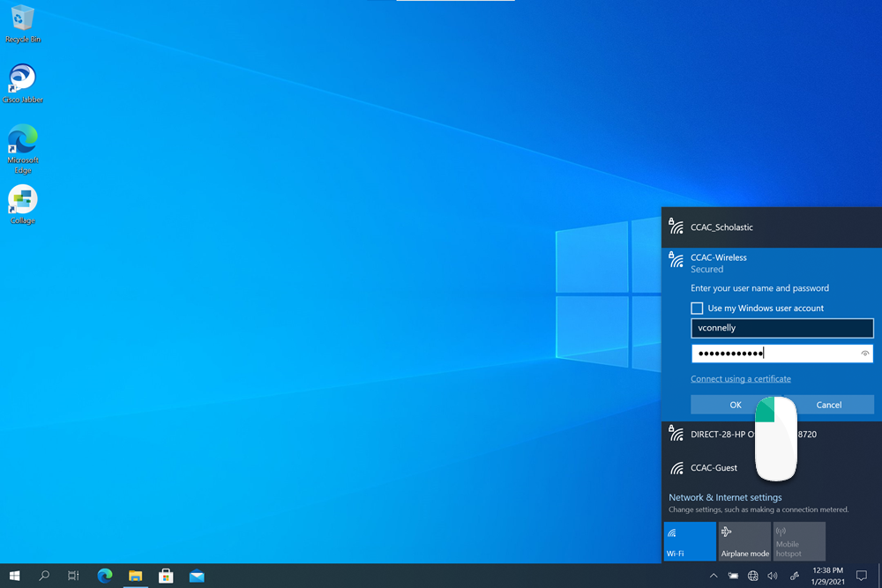This screenshot has height=588, width=882.
Task: Select the CCAC-Guest network
Action: pos(772,468)
